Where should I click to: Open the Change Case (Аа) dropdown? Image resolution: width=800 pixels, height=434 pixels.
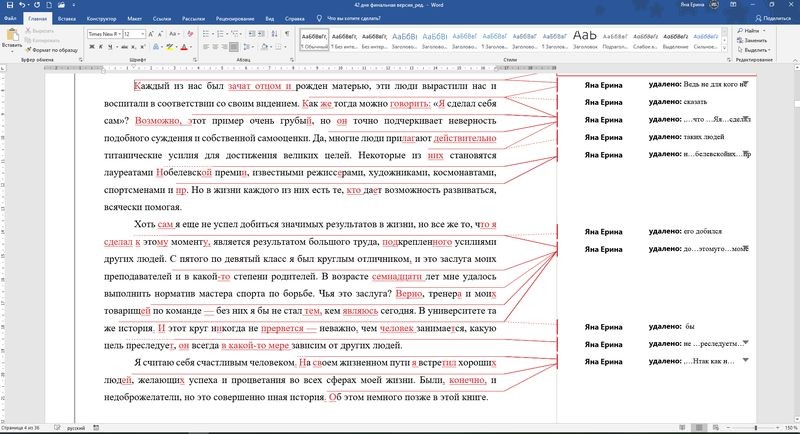click(x=174, y=34)
